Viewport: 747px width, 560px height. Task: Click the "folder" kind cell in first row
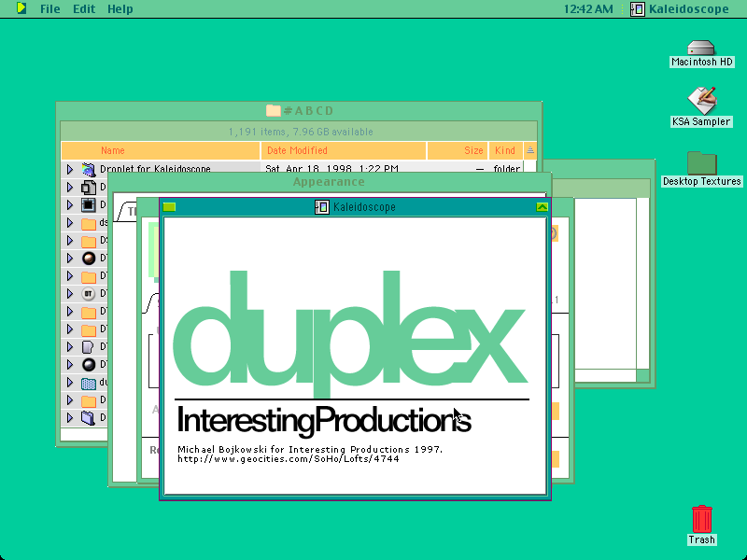(x=506, y=169)
